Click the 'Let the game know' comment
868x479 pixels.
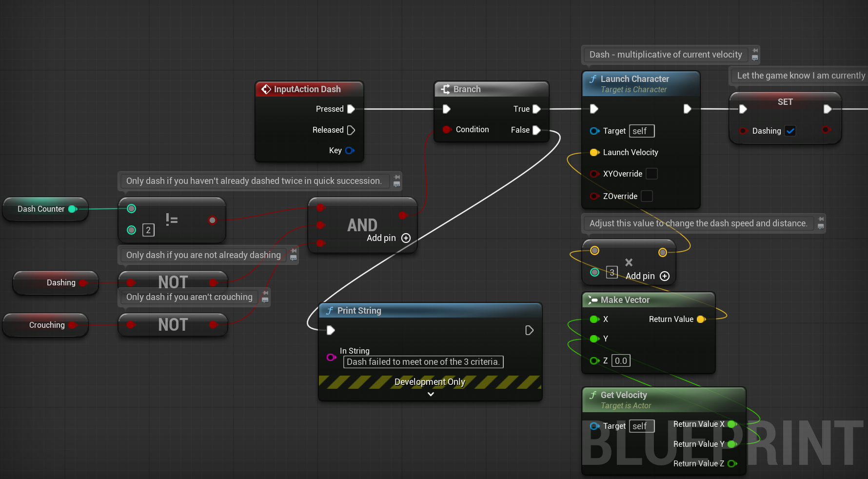[801, 76]
